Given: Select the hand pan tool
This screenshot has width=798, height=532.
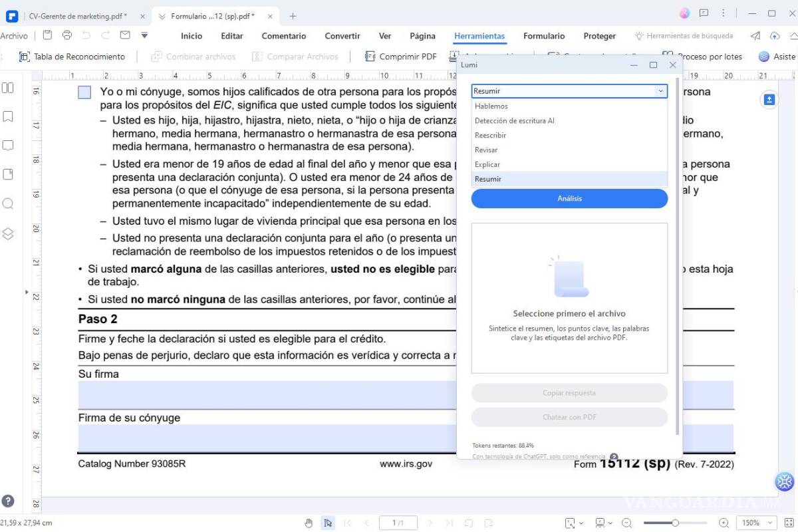Looking at the screenshot, I should [x=309, y=523].
